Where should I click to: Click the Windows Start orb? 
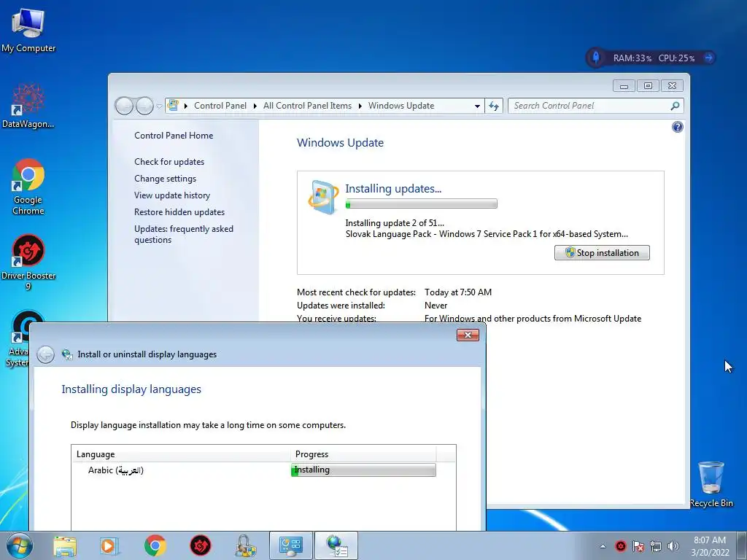[19, 545]
